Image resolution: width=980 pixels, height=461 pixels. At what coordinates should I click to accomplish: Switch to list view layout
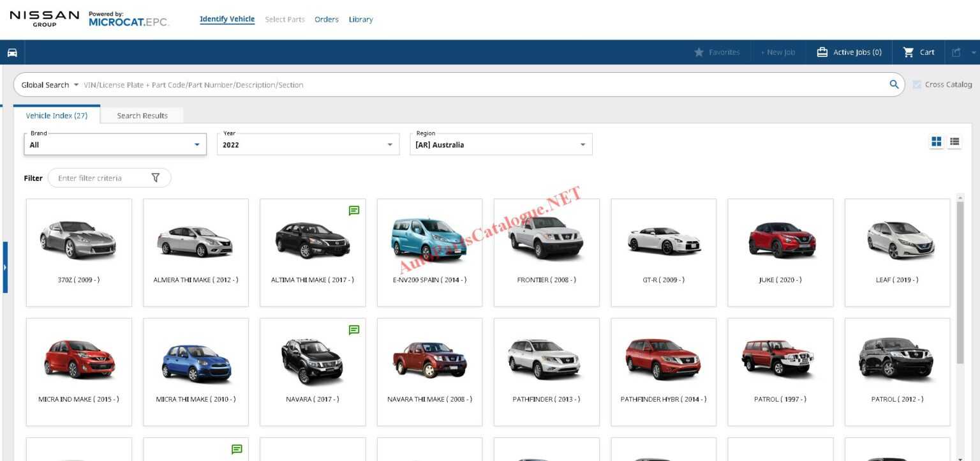pos(954,142)
